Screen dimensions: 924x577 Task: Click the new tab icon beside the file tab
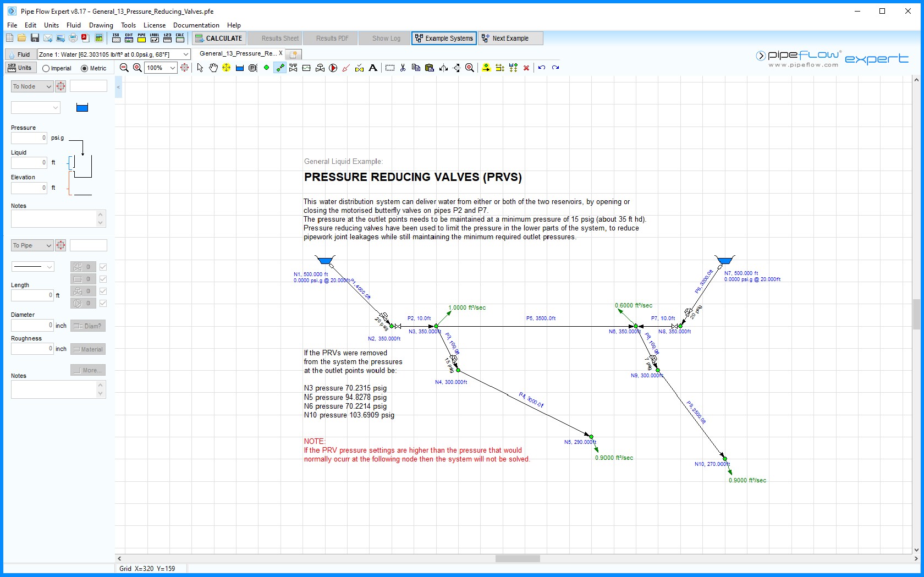click(x=294, y=54)
